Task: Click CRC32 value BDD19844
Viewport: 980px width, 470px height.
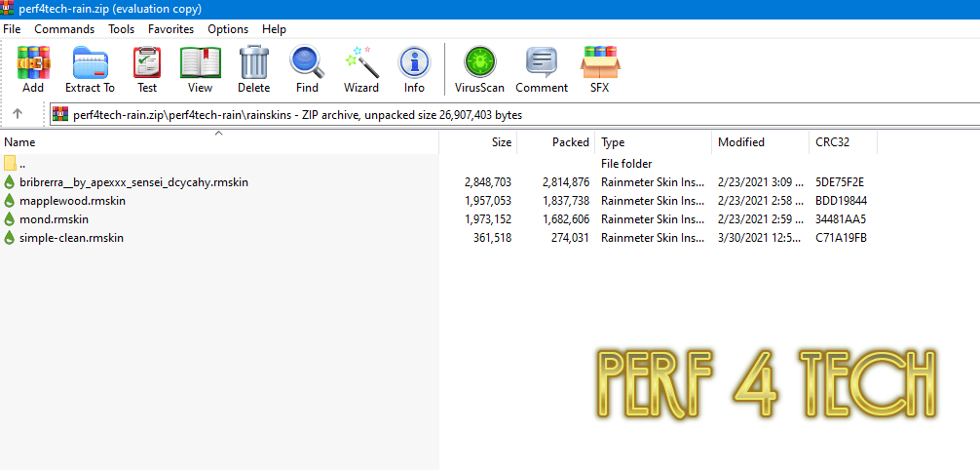Action: click(842, 201)
